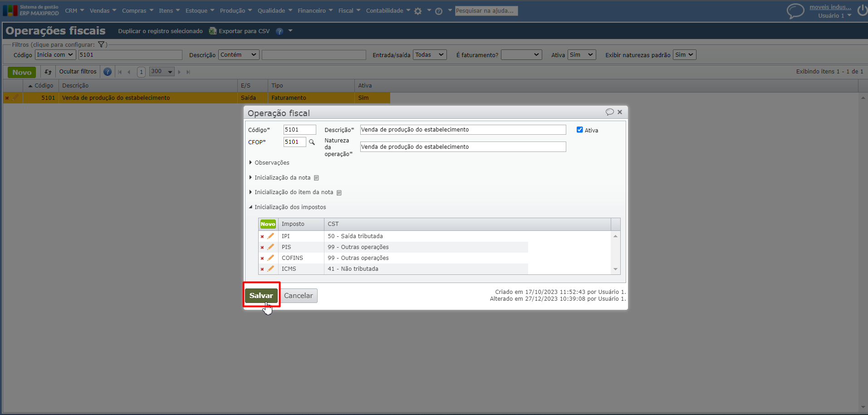The image size is (868, 415).
Task: Edit the COFINS tax row
Action: pos(271,258)
